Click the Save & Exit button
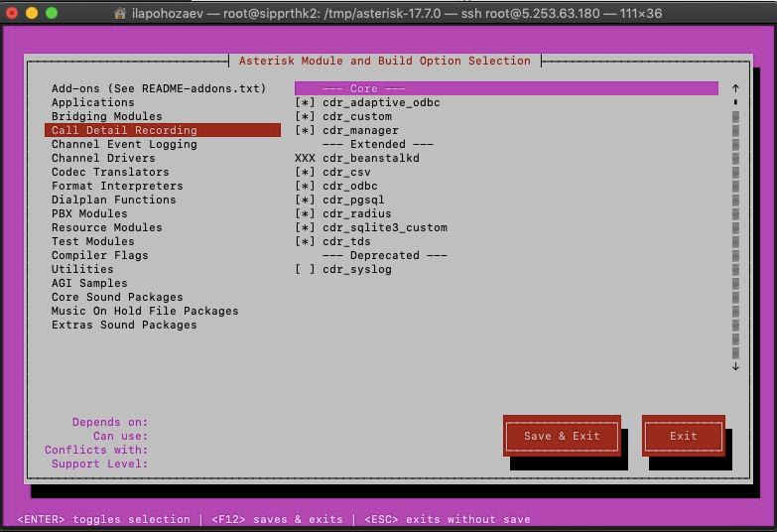Screen dimensions: 777x532 (x=562, y=436)
